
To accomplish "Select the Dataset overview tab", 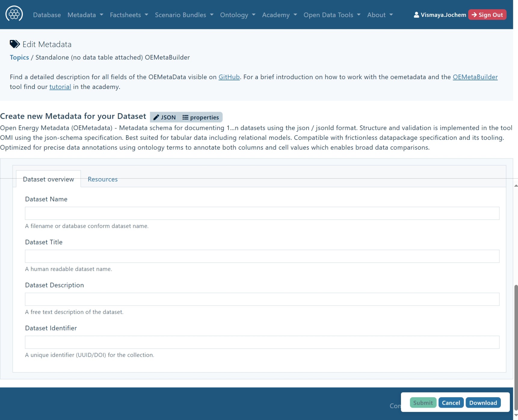I will (48, 179).
